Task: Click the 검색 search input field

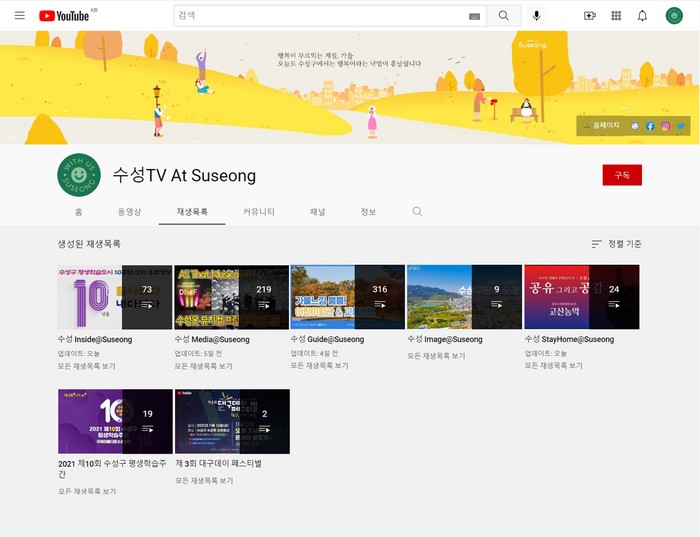Action: [320, 16]
